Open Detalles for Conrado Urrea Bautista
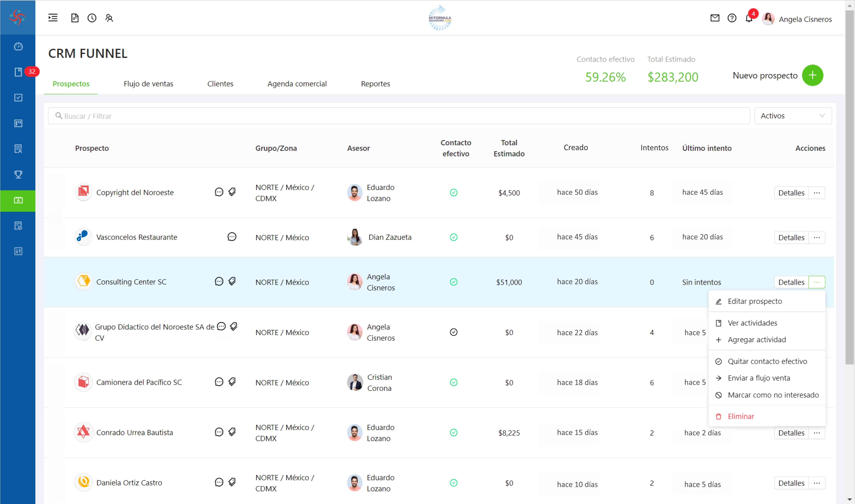This screenshot has height=504, width=855. [791, 433]
